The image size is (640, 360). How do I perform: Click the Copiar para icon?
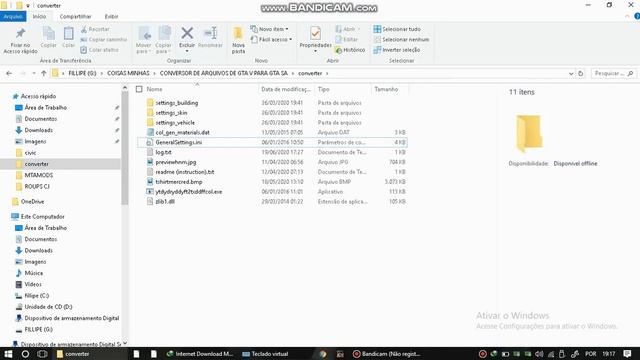[x=164, y=34]
